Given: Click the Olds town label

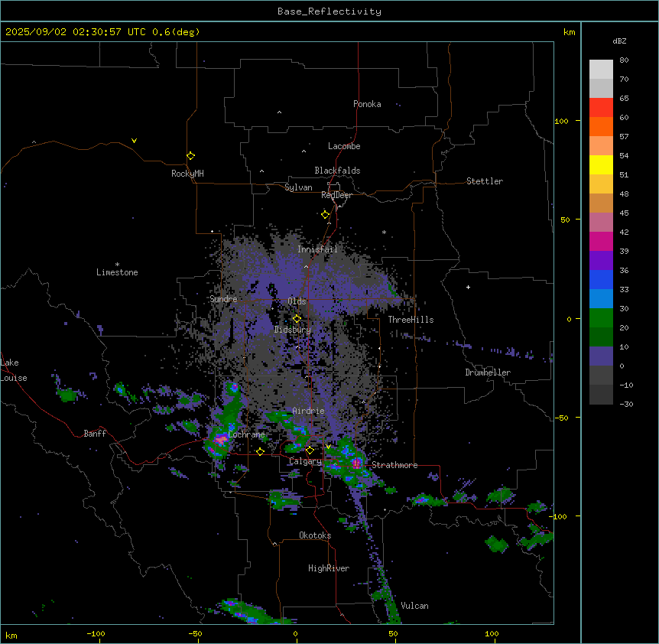Looking at the screenshot, I should (297, 301).
